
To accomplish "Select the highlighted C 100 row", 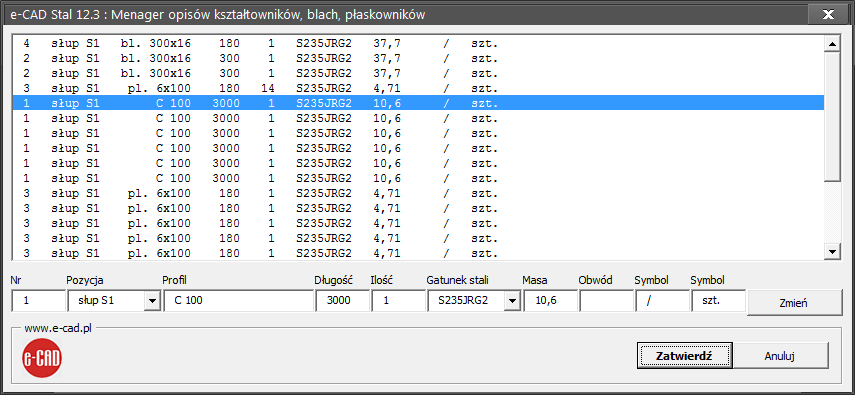I will (x=418, y=103).
